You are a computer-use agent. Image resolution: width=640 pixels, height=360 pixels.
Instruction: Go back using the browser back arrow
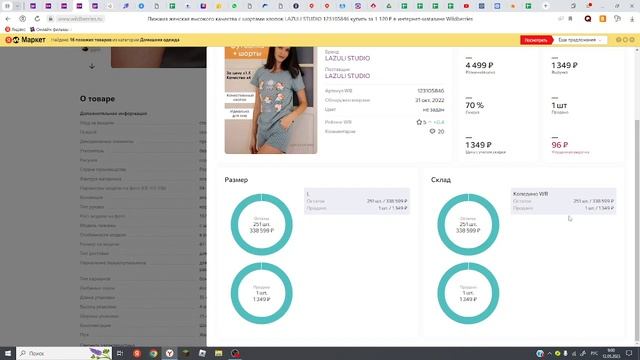coord(8,19)
